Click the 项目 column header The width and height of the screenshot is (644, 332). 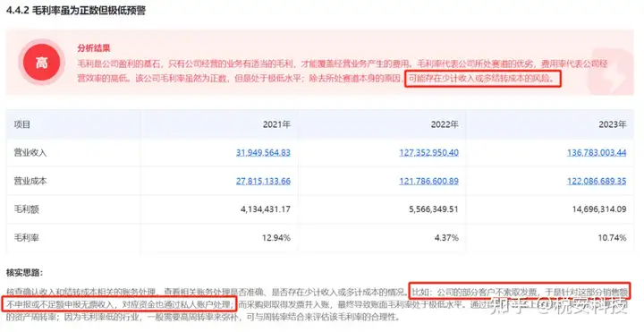click(22, 124)
